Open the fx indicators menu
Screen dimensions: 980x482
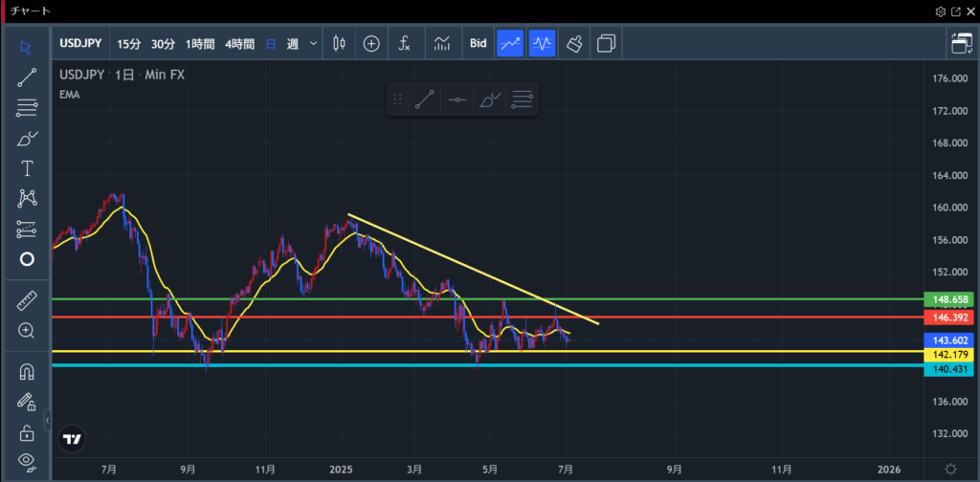(x=405, y=44)
